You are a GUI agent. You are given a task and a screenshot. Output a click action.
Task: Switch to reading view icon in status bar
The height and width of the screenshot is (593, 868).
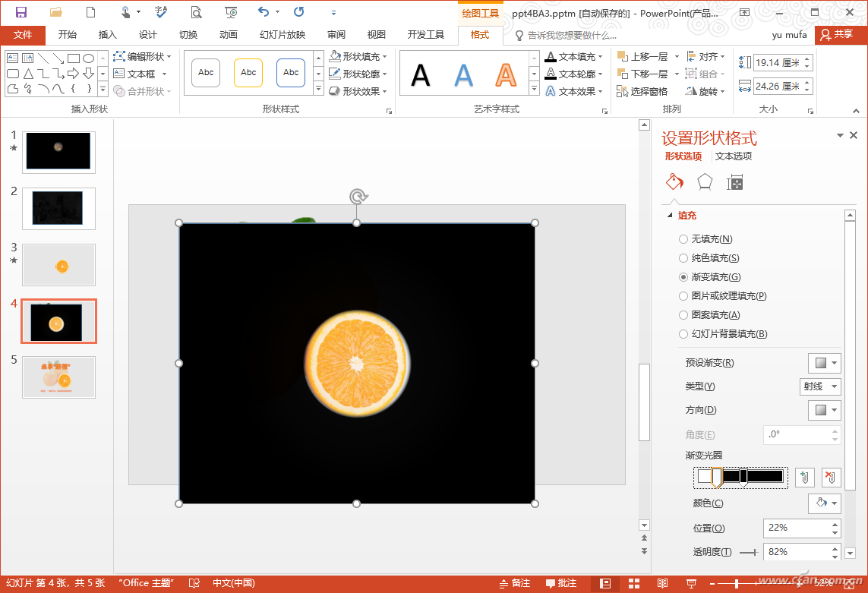(x=662, y=583)
